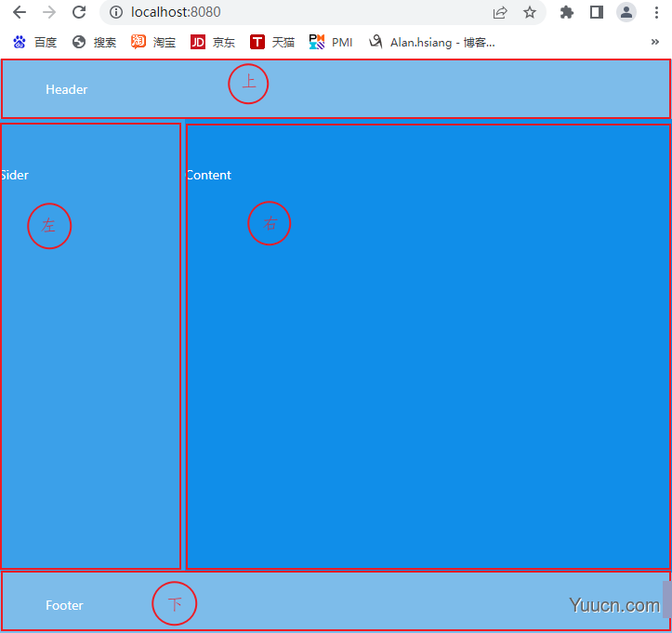Open the user profile avatar

click(x=626, y=12)
